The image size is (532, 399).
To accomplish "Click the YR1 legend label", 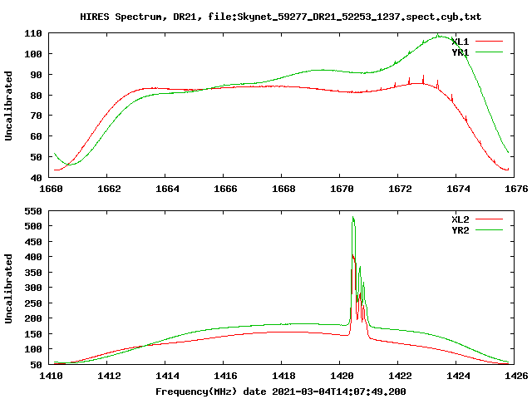I will point(460,52).
